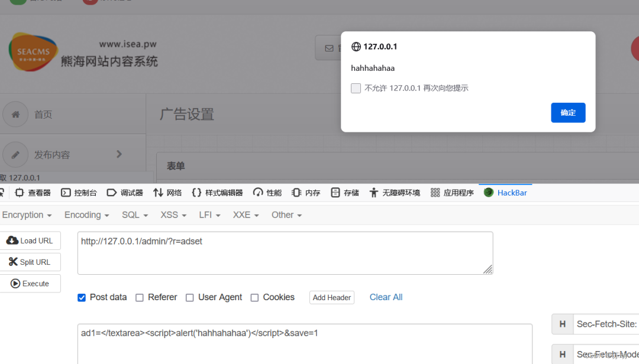The height and width of the screenshot is (364, 639).
Task: Click the post data textarea with ad1 payload
Action: click(305, 344)
